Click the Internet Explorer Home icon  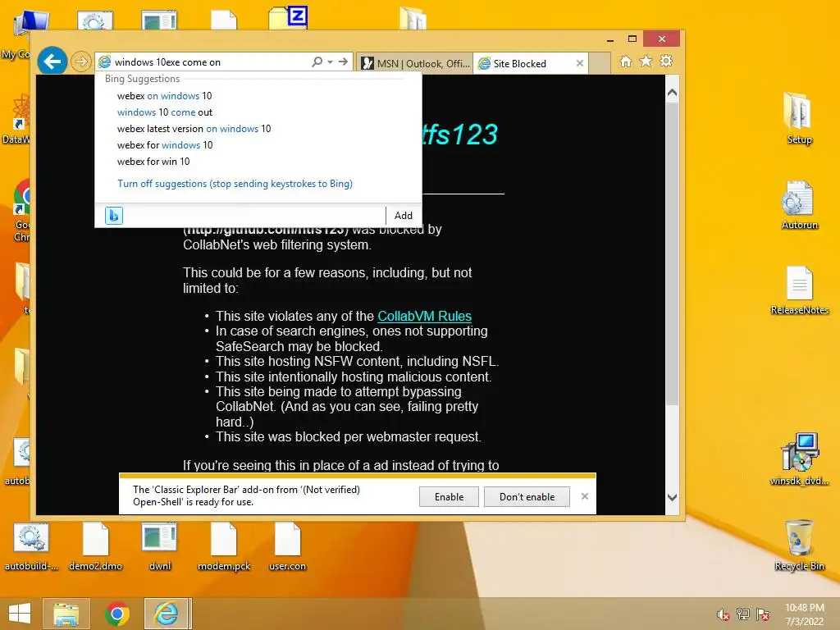point(625,61)
